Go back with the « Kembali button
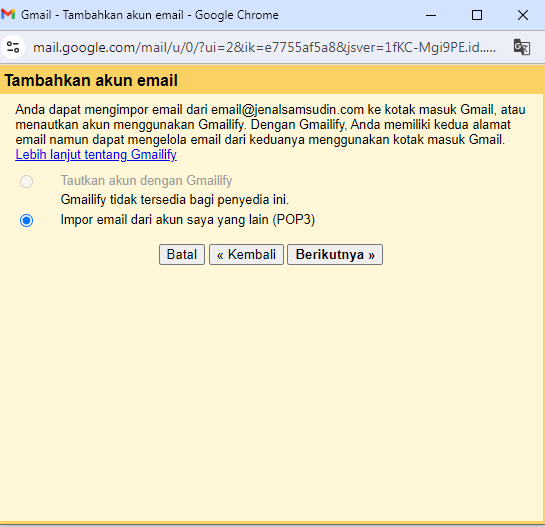The height and width of the screenshot is (527, 545). [x=246, y=254]
